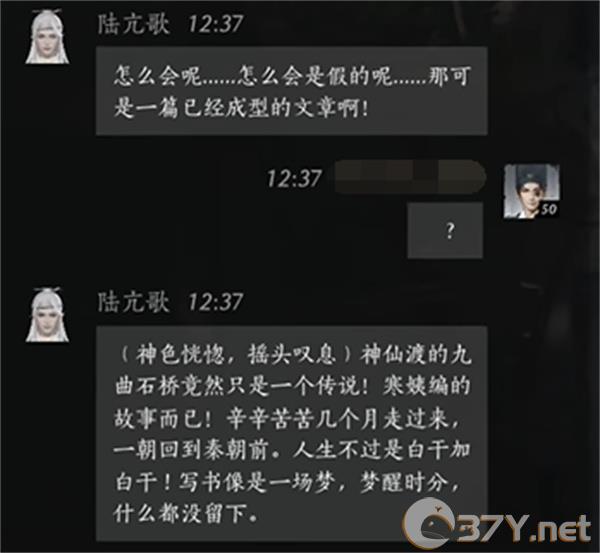Click the blurred player name tag
Viewport: 600px width, 553px height.
[x=410, y=177]
